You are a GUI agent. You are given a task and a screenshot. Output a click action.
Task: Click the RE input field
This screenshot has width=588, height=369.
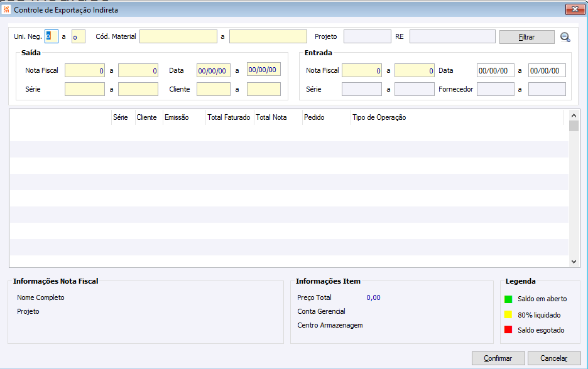452,36
